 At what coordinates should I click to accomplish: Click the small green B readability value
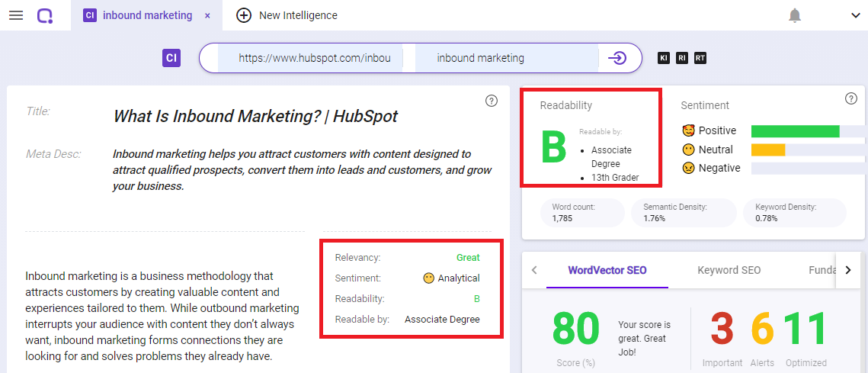pyautogui.click(x=476, y=299)
